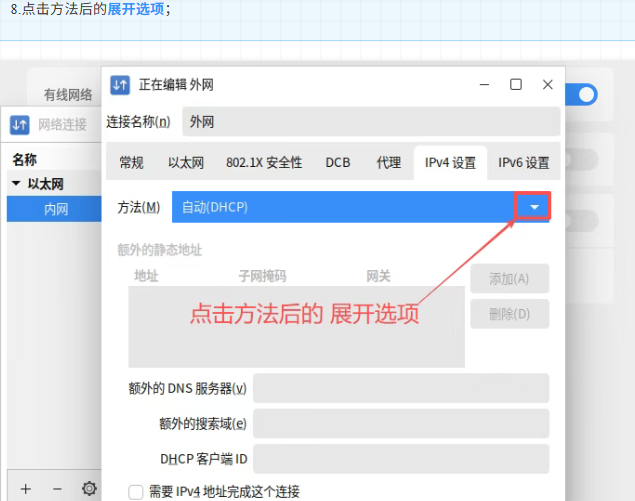Click the 添加(A) button
This screenshot has width=635, height=501.
[x=509, y=279]
